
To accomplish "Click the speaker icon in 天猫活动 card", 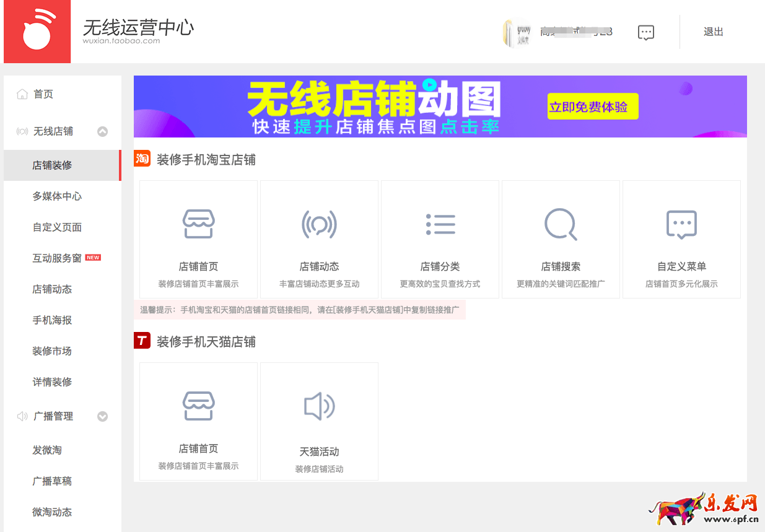I will 319,407.
